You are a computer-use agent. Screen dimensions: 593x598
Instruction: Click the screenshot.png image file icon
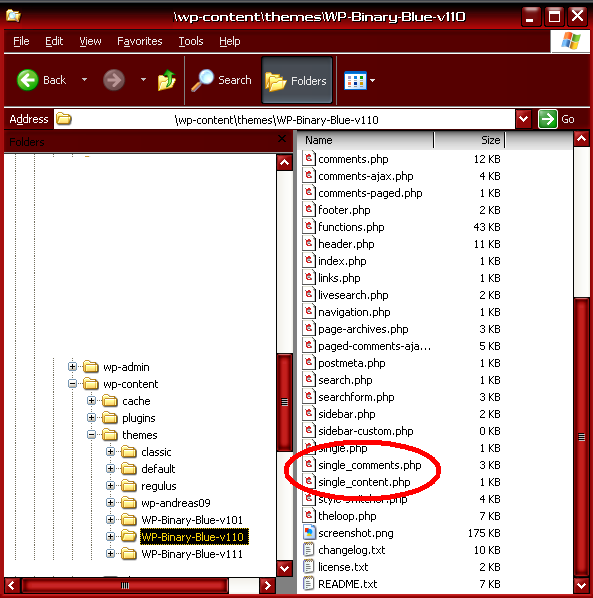[x=309, y=532]
